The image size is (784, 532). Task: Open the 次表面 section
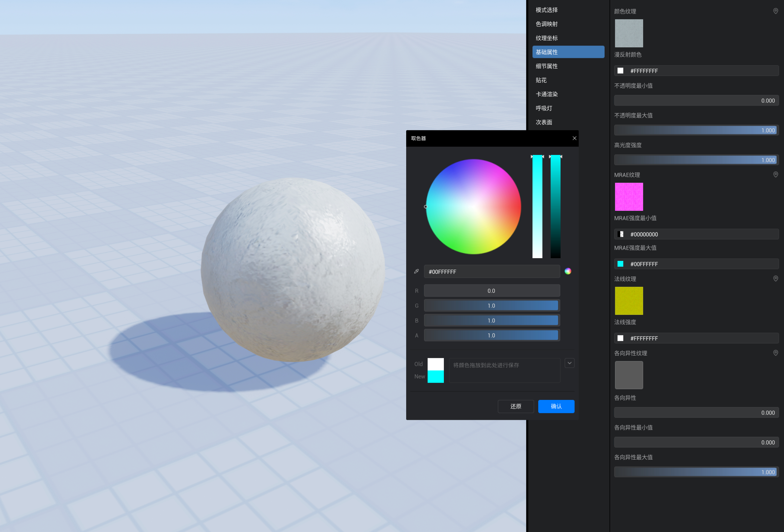(568, 122)
